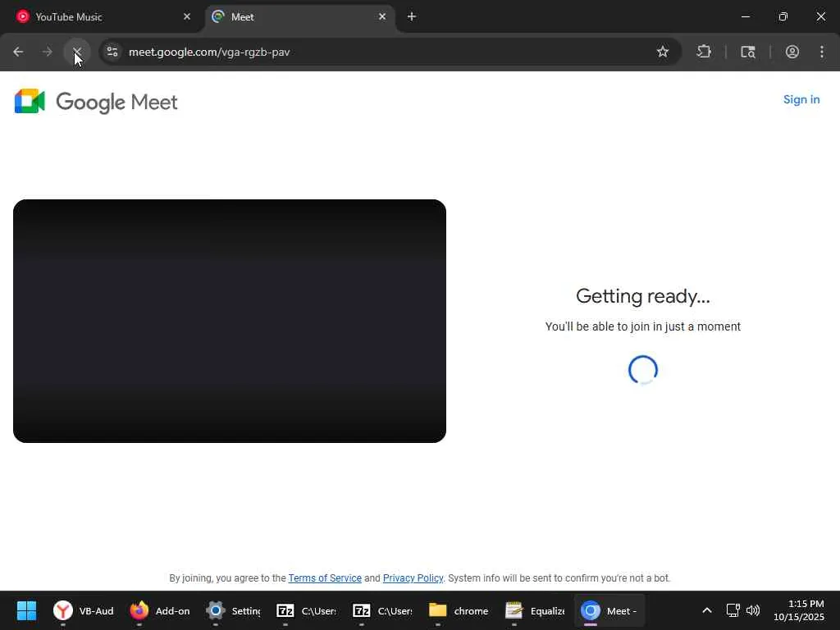Open a new tab with the plus button
This screenshot has height=630, width=840.
pos(412,16)
